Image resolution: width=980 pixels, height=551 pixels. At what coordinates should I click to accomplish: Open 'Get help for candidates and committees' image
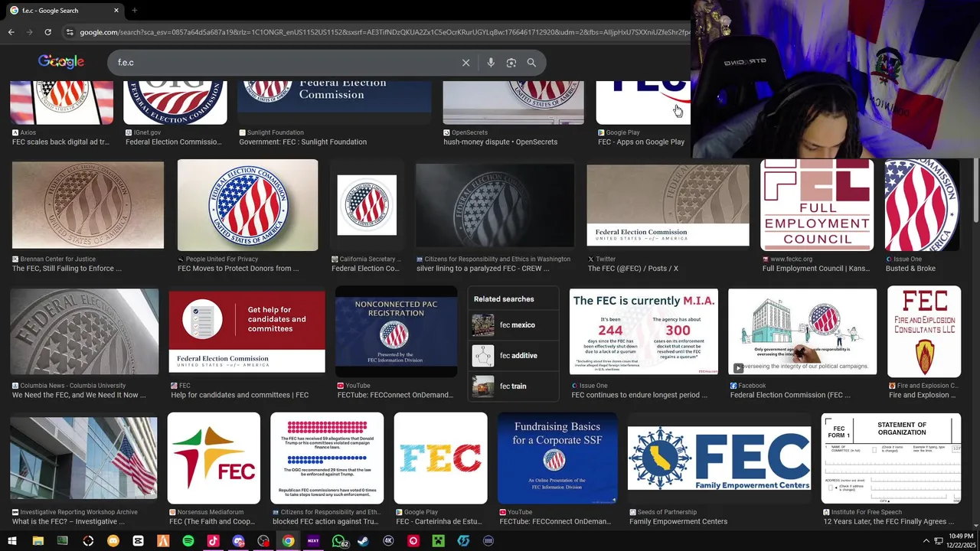click(x=247, y=331)
